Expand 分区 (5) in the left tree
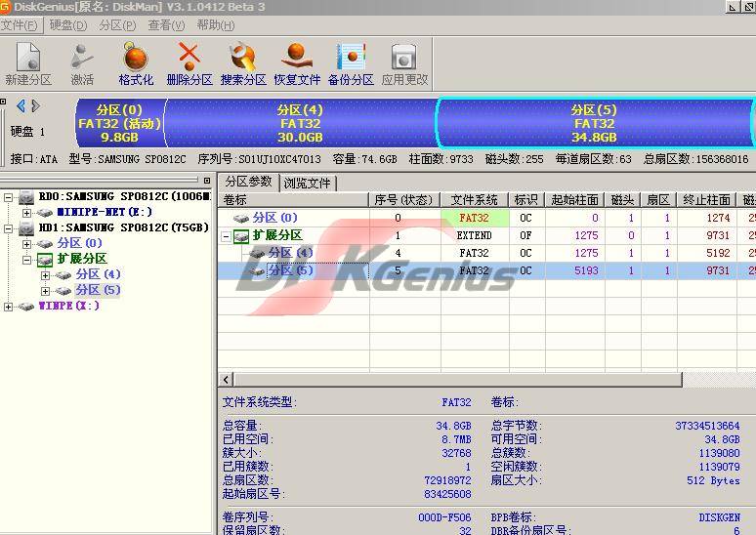This screenshot has width=756, height=535. pos(45,291)
